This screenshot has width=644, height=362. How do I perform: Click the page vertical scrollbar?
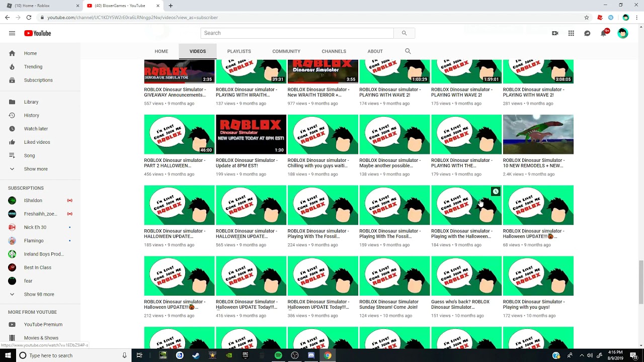pyautogui.click(x=640, y=282)
